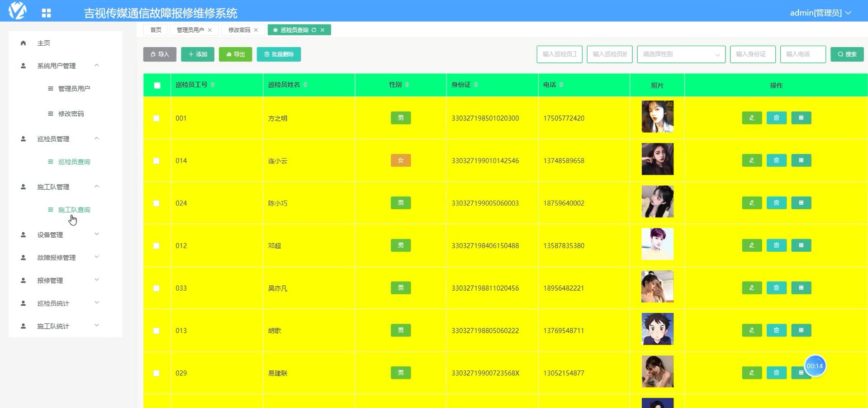Viewport: 868px width, 408px height.
Task: Click the 输入身份证 input field
Action: [753, 54]
